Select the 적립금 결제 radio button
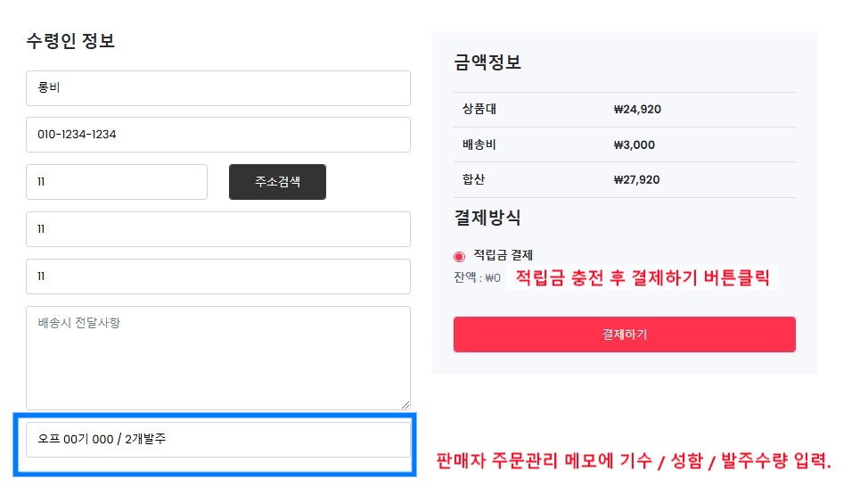Screen dimensions: 868x504 pyautogui.click(x=460, y=256)
